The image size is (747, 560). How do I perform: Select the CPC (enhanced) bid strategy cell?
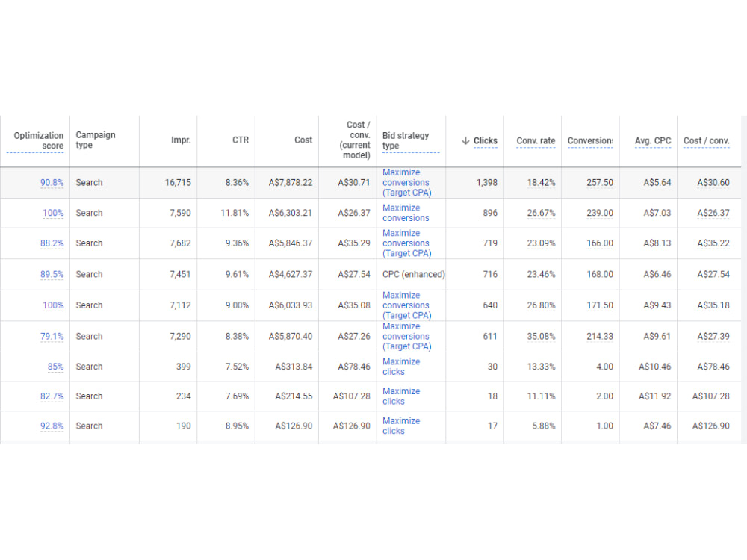pos(414,274)
